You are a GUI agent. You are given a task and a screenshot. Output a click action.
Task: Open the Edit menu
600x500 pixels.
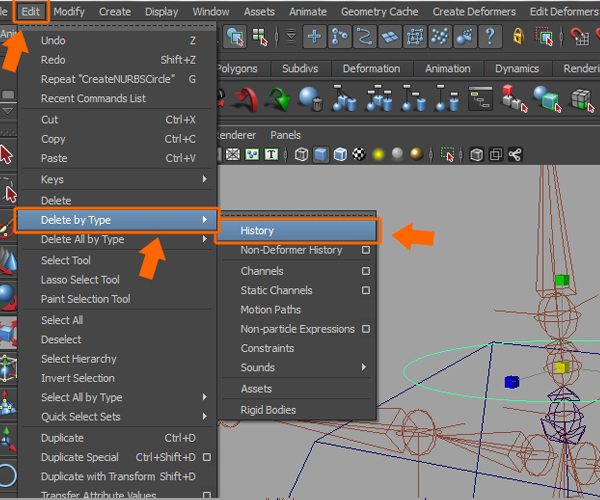click(x=31, y=11)
